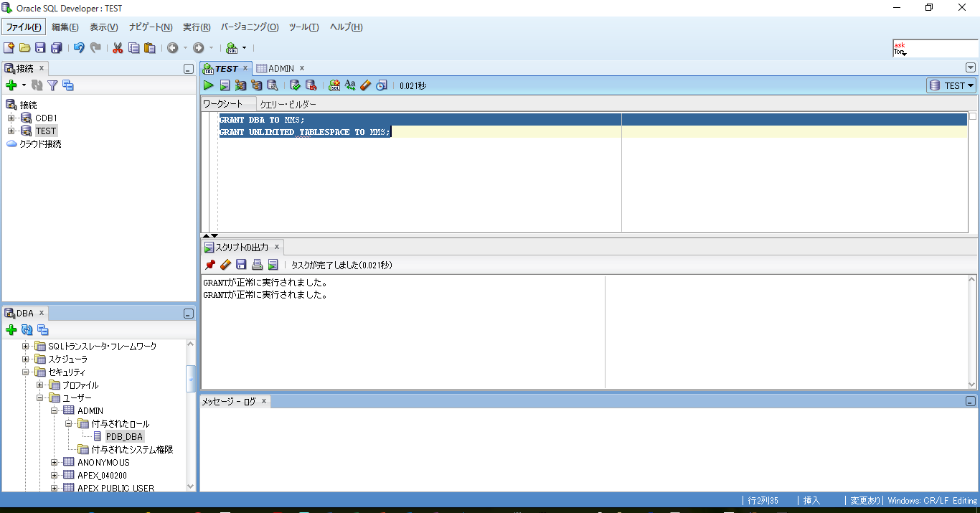Click the Save All icon

point(56,48)
